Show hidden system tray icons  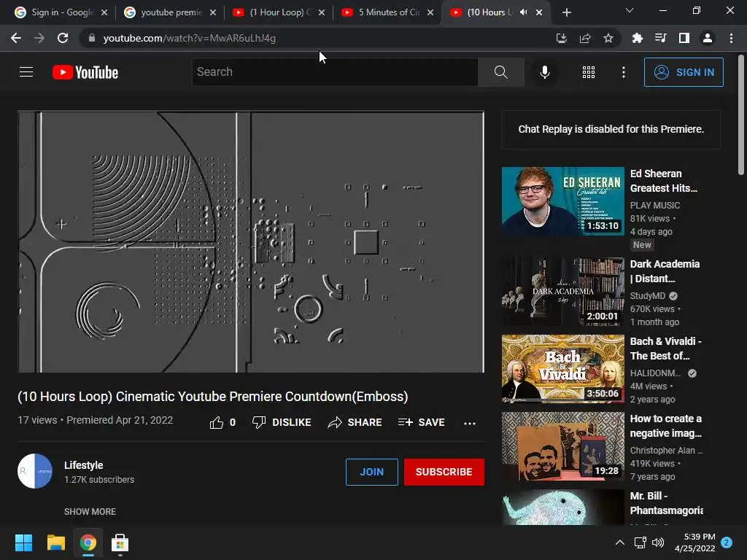(620, 542)
